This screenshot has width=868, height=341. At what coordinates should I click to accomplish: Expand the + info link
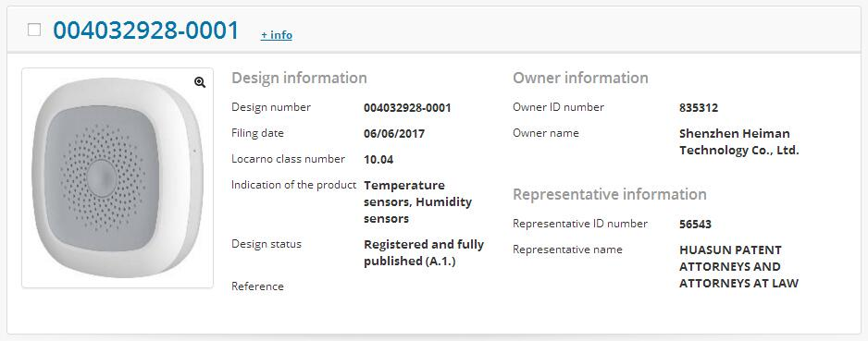click(277, 35)
